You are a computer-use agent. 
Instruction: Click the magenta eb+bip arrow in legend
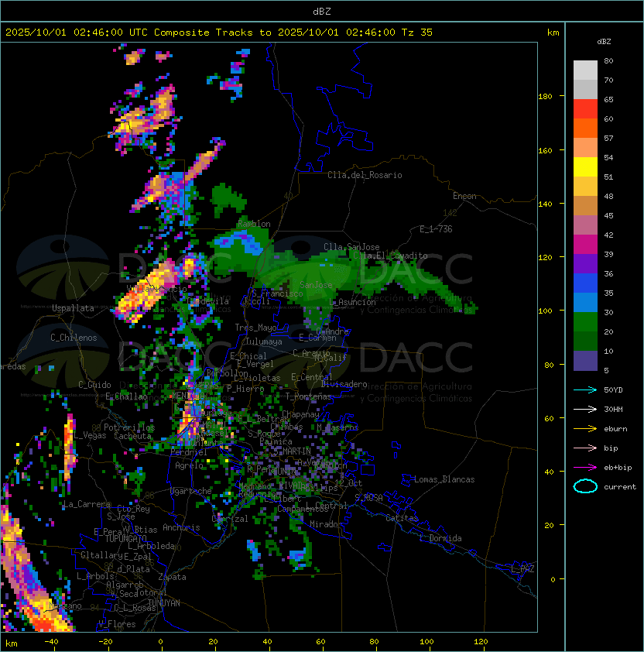point(585,468)
